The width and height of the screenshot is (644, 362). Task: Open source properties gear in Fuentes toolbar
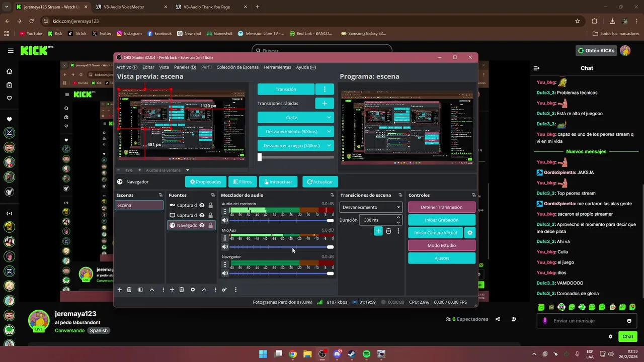(x=193, y=290)
